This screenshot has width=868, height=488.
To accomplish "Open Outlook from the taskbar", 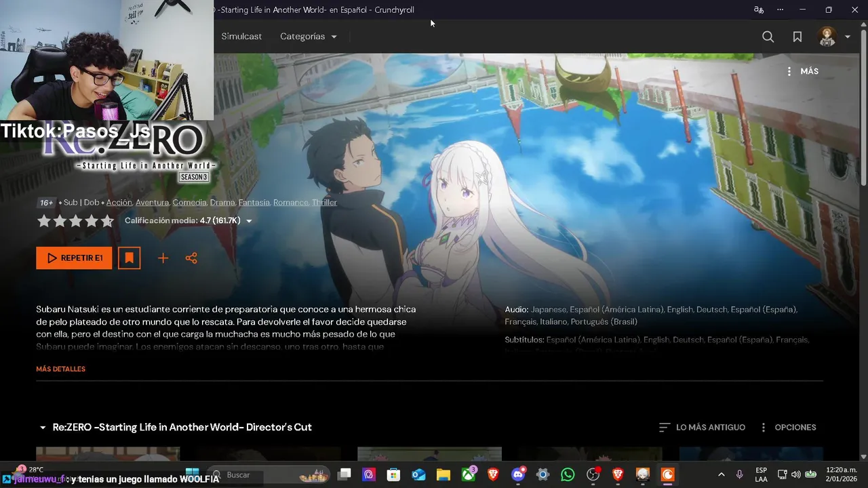I will click(x=418, y=474).
